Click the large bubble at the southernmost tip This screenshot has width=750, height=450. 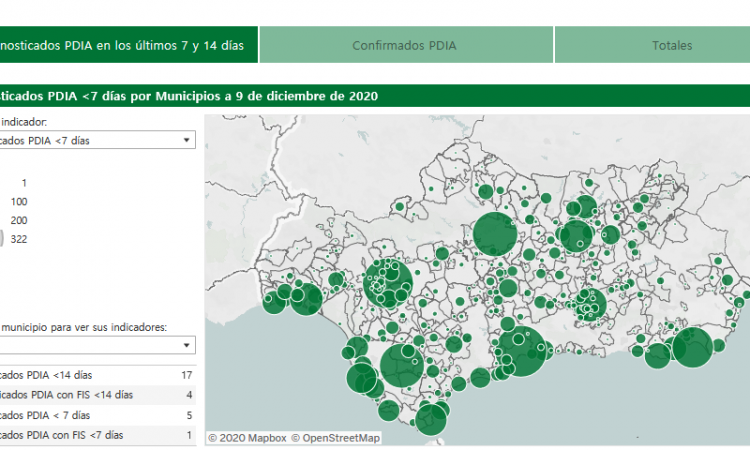click(x=431, y=418)
